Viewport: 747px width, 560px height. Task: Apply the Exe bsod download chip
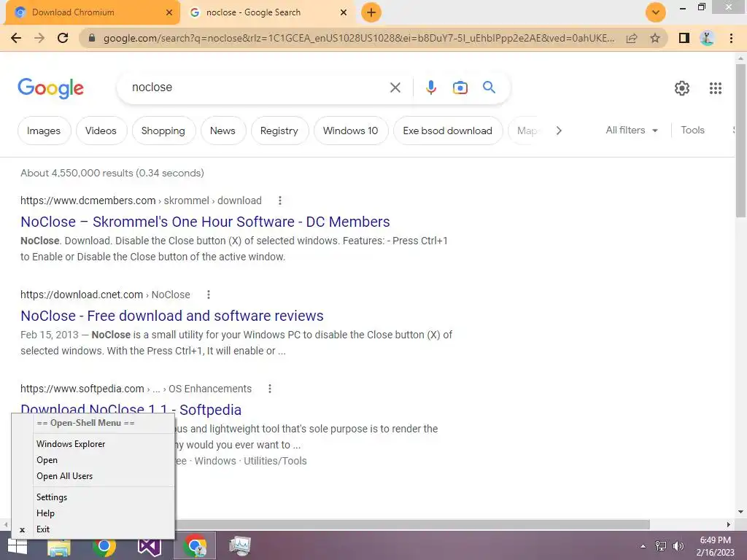point(447,131)
